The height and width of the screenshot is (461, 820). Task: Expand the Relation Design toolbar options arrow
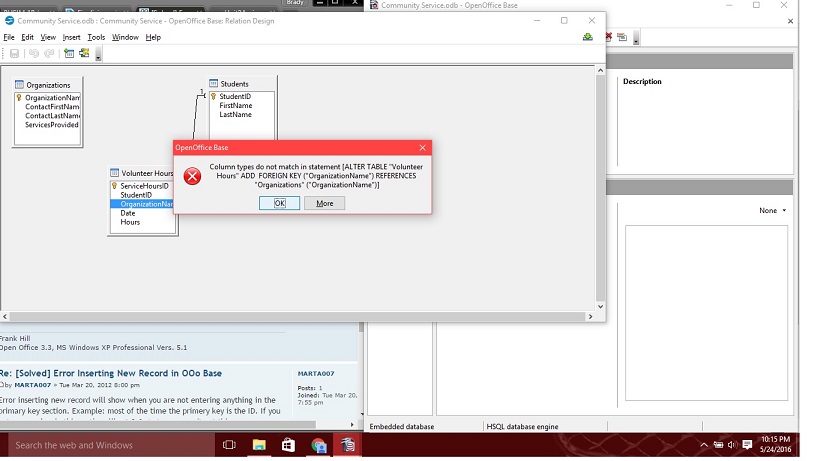98,54
